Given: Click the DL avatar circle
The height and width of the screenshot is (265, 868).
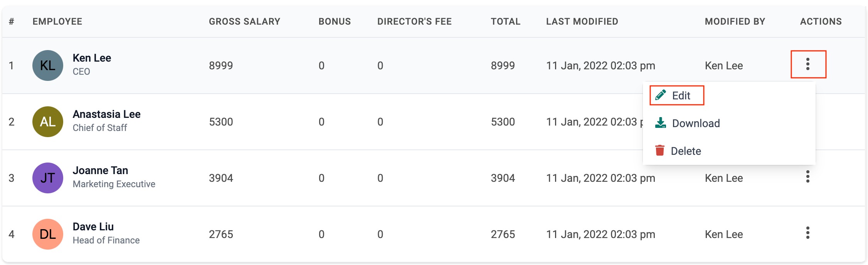Looking at the screenshot, I should point(48,234).
